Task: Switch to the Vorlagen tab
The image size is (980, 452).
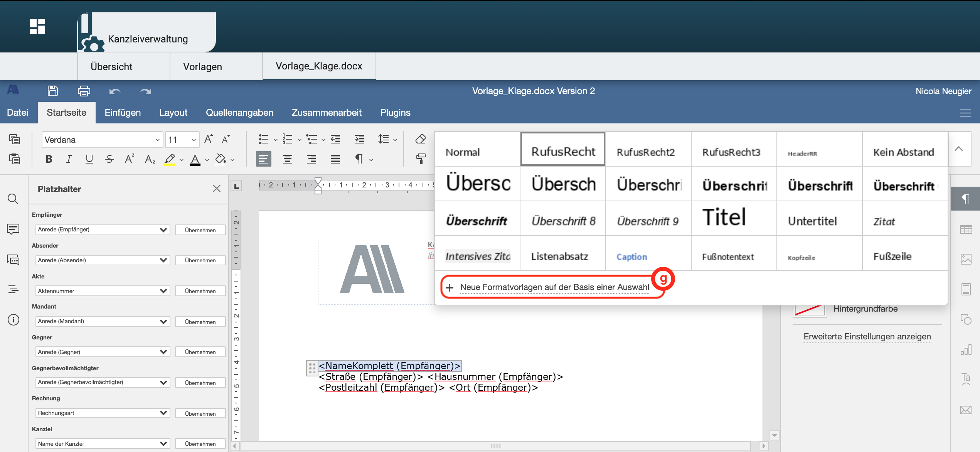Action: coord(204,66)
